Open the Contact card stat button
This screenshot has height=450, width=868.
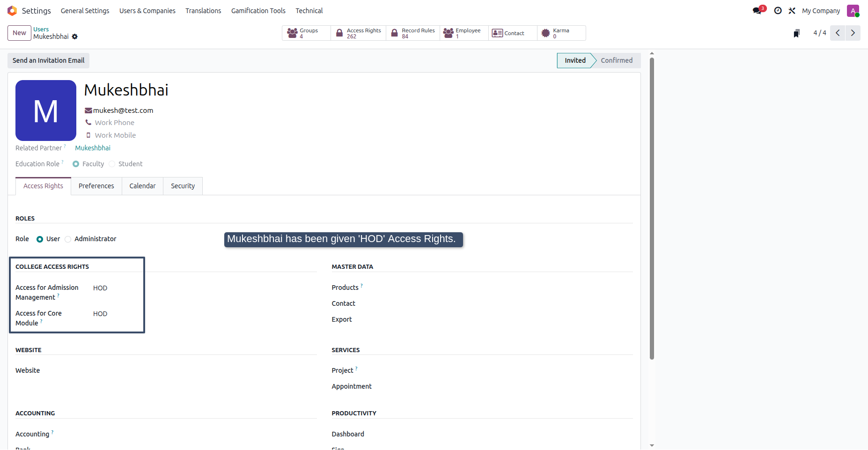(x=513, y=33)
